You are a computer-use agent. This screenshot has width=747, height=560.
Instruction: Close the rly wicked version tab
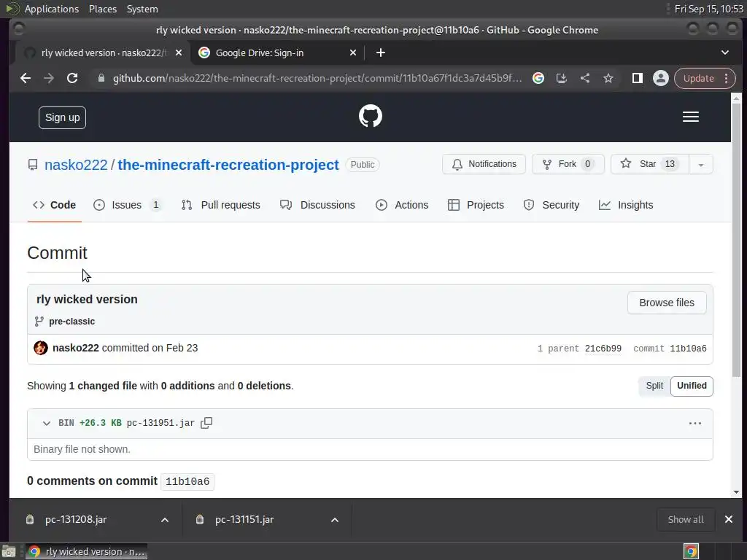tap(179, 52)
